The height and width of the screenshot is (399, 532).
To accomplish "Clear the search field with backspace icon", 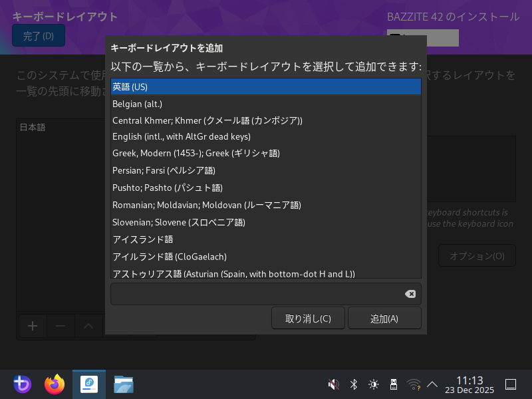I will pos(410,294).
